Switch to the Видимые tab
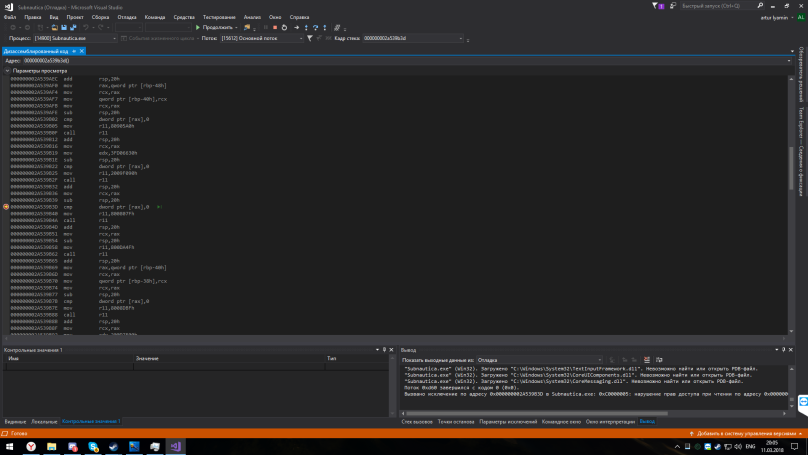 point(15,422)
